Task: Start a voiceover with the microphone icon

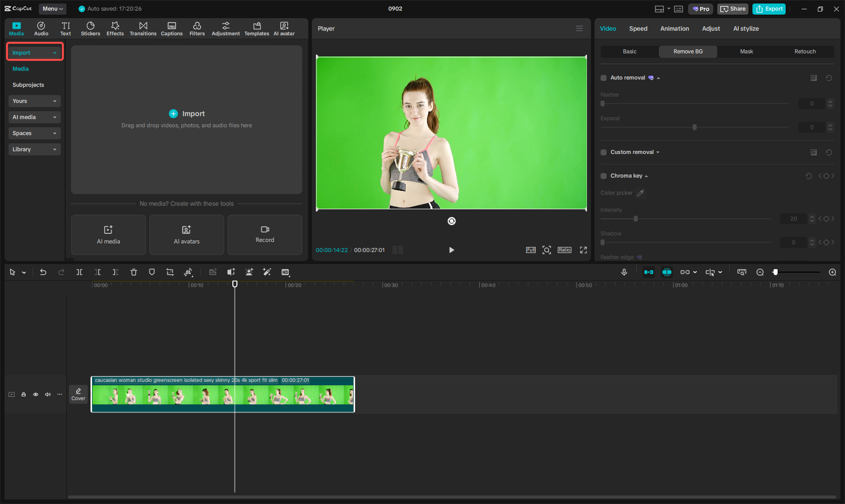Action: pyautogui.click(x=624, y=272)
